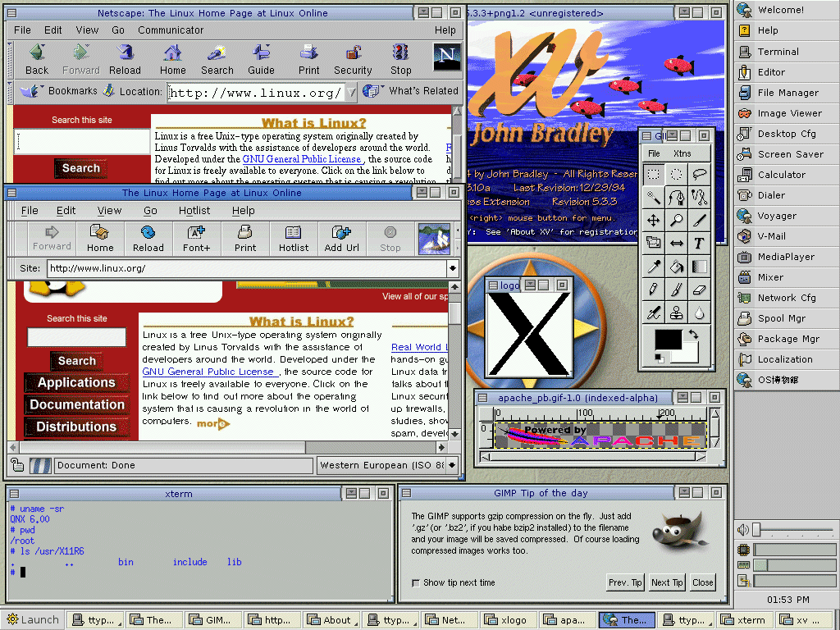This screenshot has width=840, height=630.
Task: Select the pencil tool in GIMP
Action: coord(653,290)
